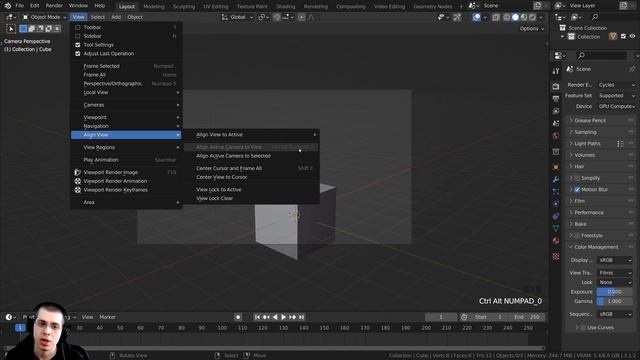Open the Texture checker tab icon
The width and height of the screenshot is (640, 360).
coord(556,256)
